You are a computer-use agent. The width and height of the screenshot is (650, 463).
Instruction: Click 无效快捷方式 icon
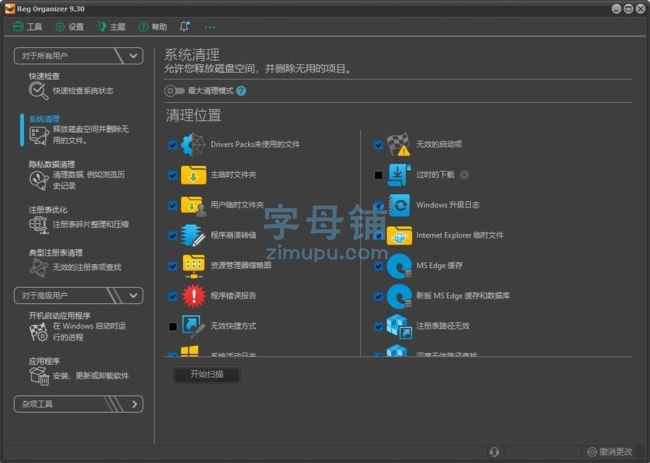coord(193,326)
